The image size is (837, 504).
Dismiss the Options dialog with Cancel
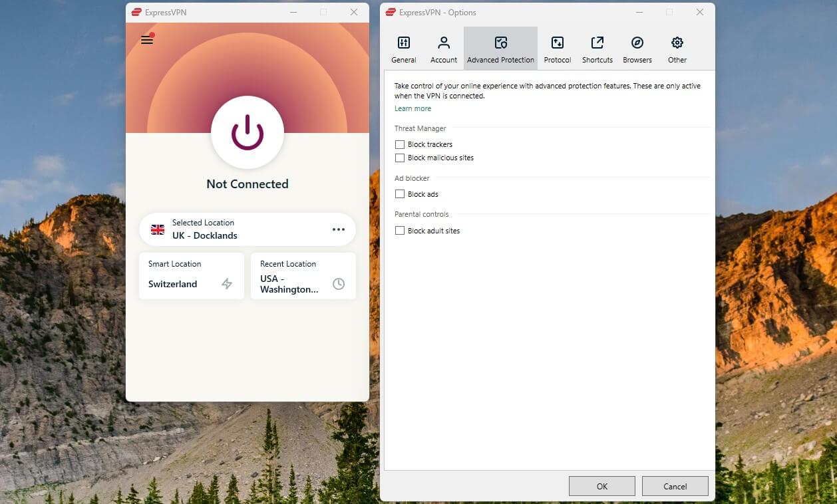click(675, 485)
